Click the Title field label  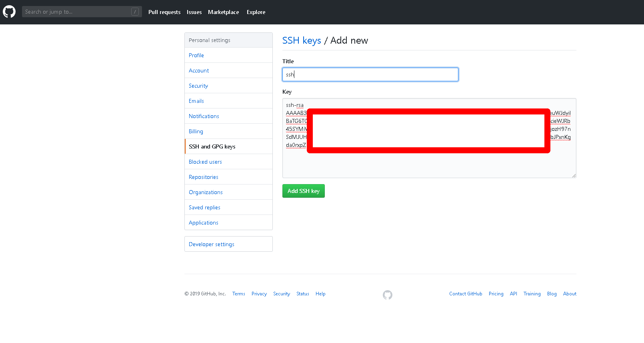(x=288, y=61)
